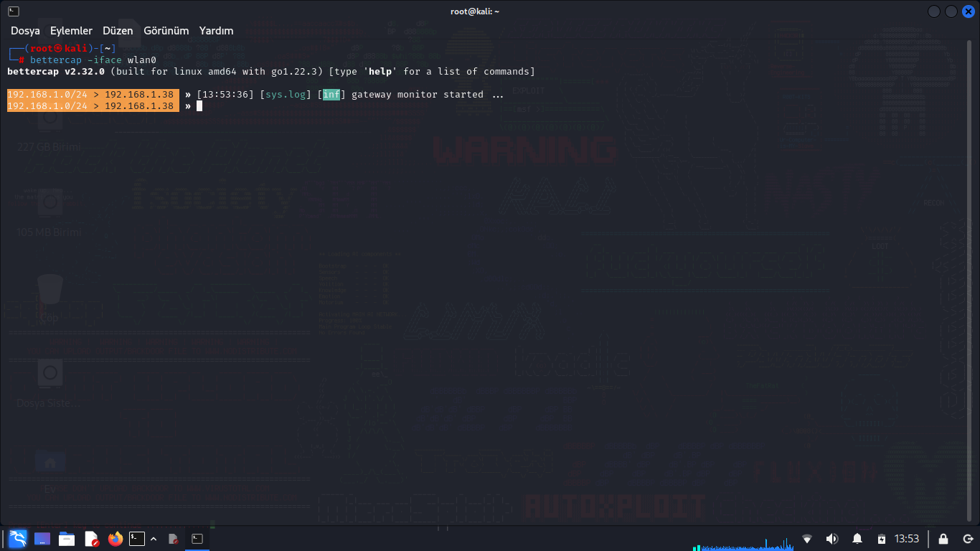Screen dimensions: 980x551
Task: Click the log out icon in panel
Action: (x=968, y=539)
